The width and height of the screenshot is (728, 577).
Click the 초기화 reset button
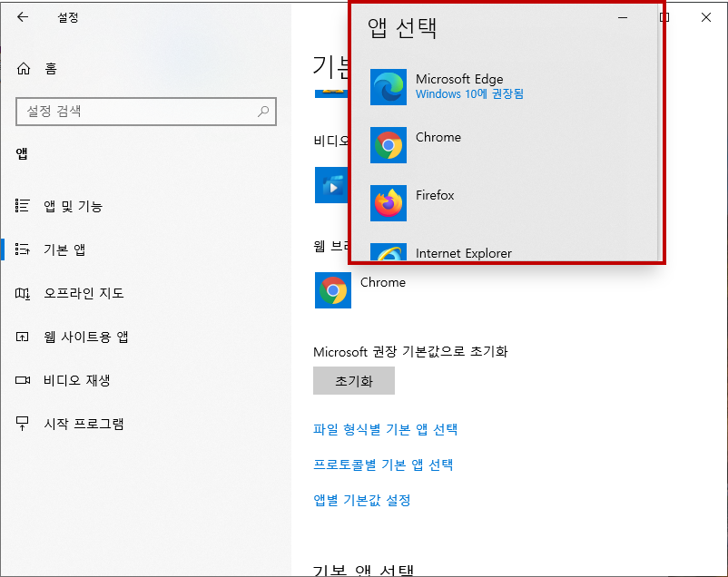354,381
